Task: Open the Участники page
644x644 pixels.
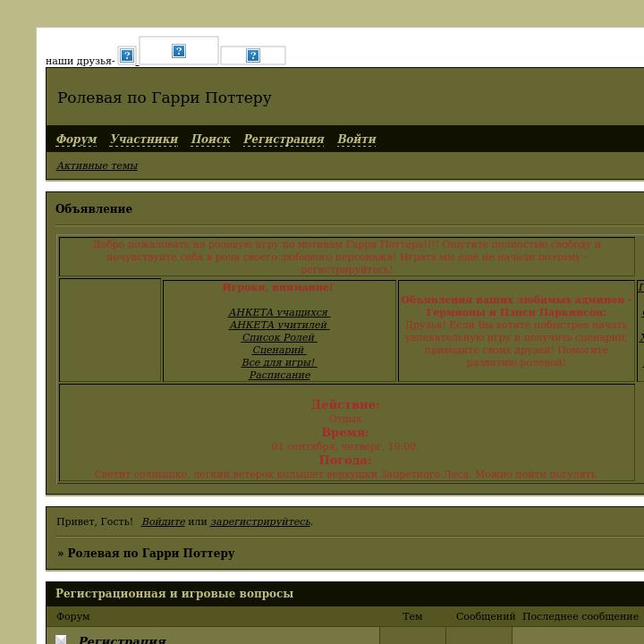Action: 144,139
